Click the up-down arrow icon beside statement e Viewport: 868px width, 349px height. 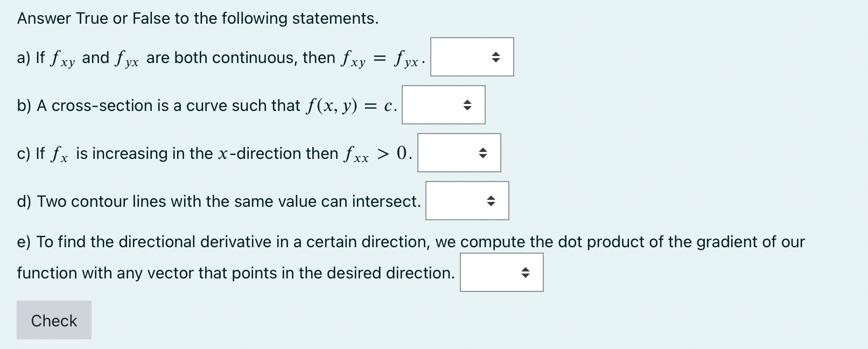[526, 272]
